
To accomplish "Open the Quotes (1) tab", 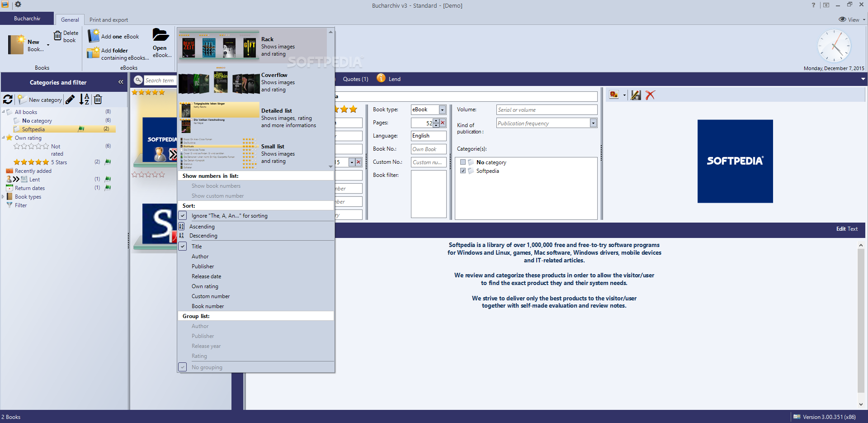I will tap(355, 79).
